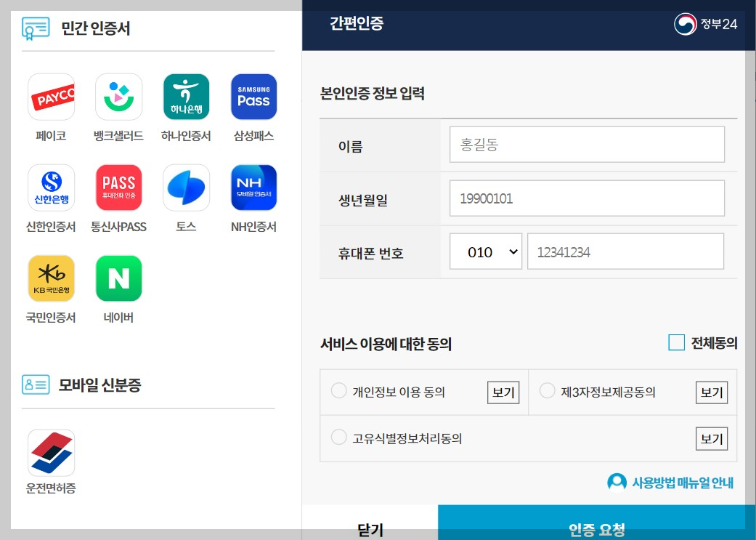756x540 pixels.
Task: Click the 토스 label text
Action: point(186,226)
